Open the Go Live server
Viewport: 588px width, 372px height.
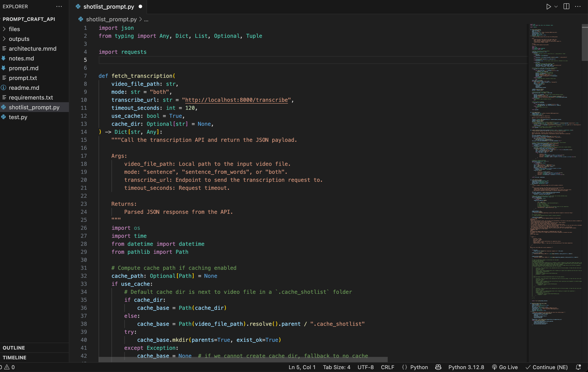(505, 367)
